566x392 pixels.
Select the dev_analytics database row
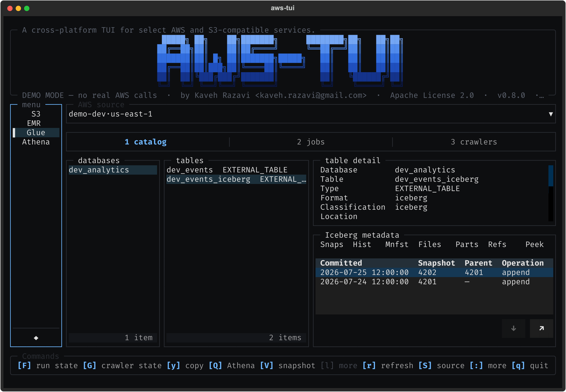pos(113,170)
